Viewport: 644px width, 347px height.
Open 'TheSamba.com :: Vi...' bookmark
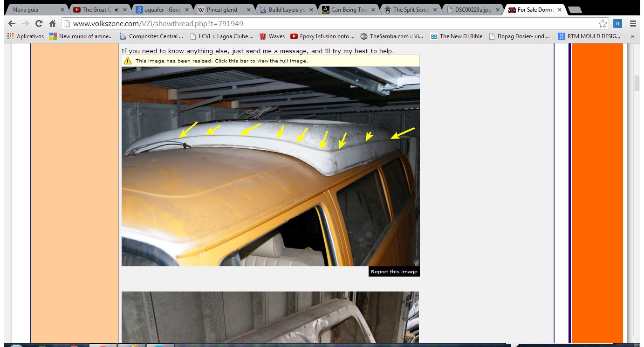tap(392, 36)
